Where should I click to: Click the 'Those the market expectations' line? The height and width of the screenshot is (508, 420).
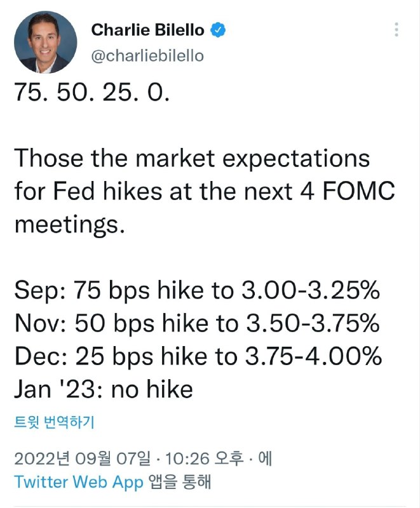(192, 159)
